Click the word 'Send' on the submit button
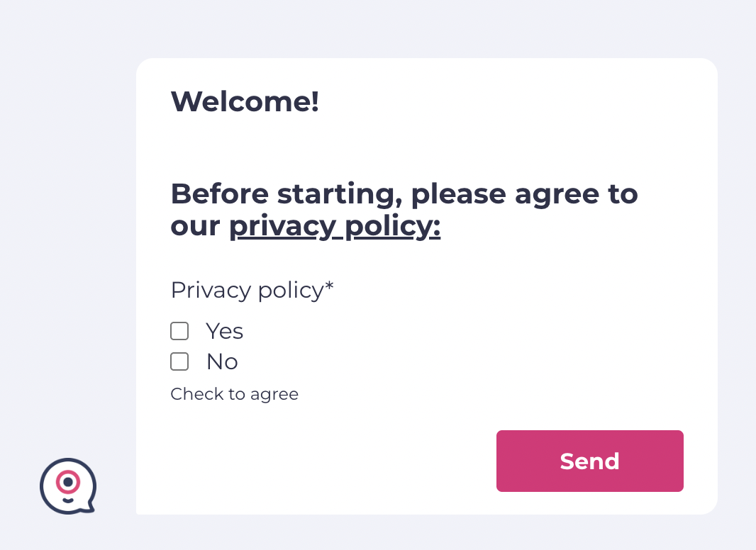The image size is (756, 550). coord(589,461)
